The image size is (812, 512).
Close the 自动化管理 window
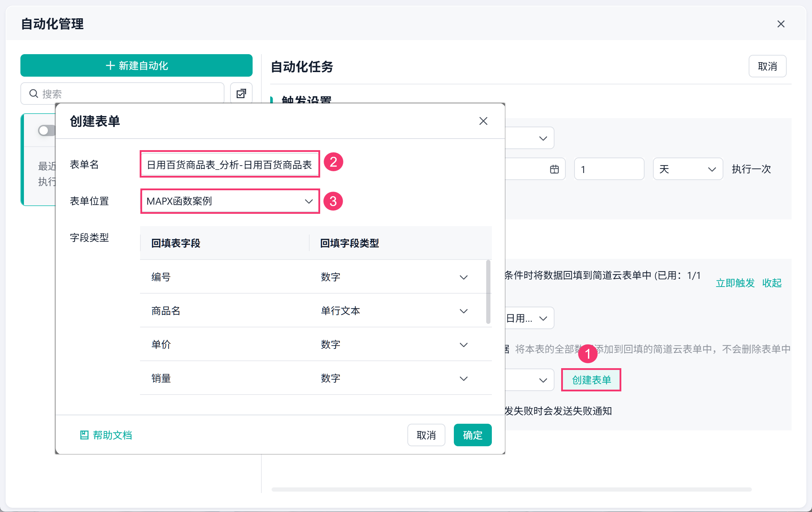tap(781, 24)
